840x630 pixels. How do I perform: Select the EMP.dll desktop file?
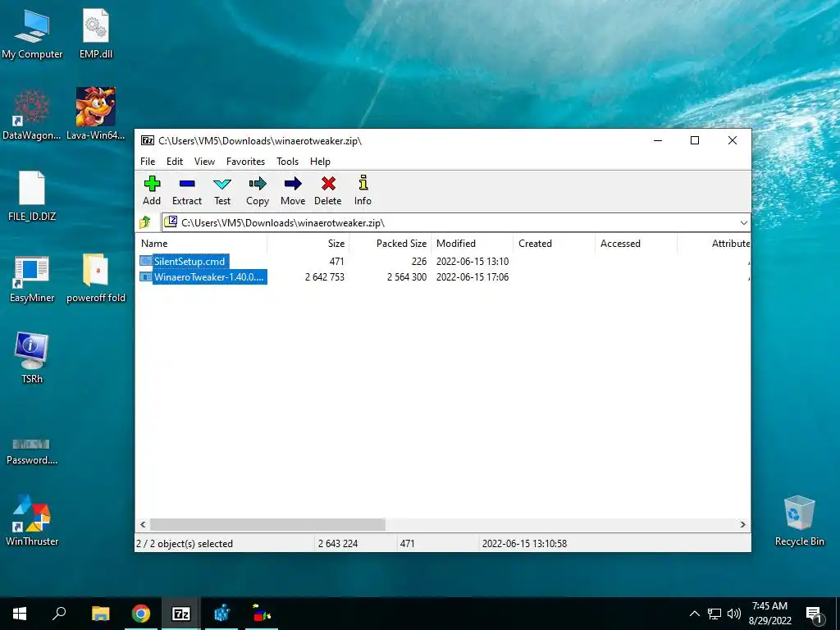point(96,34)
